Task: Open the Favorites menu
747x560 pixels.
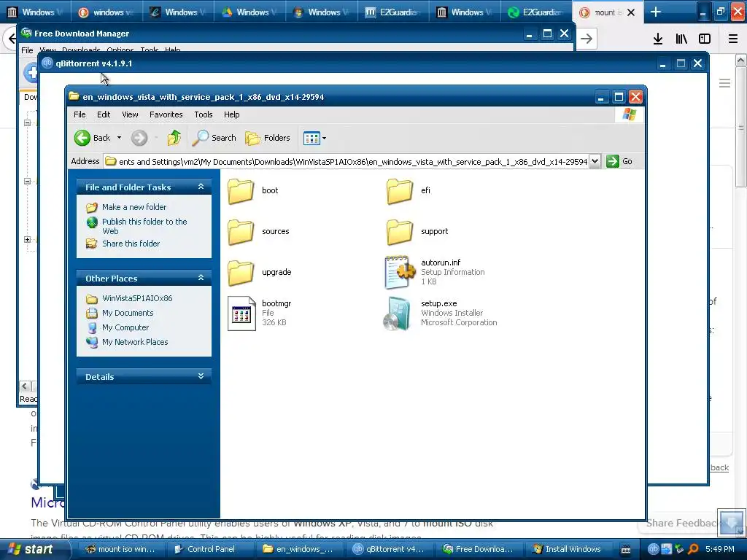Action: pos(166,114)
